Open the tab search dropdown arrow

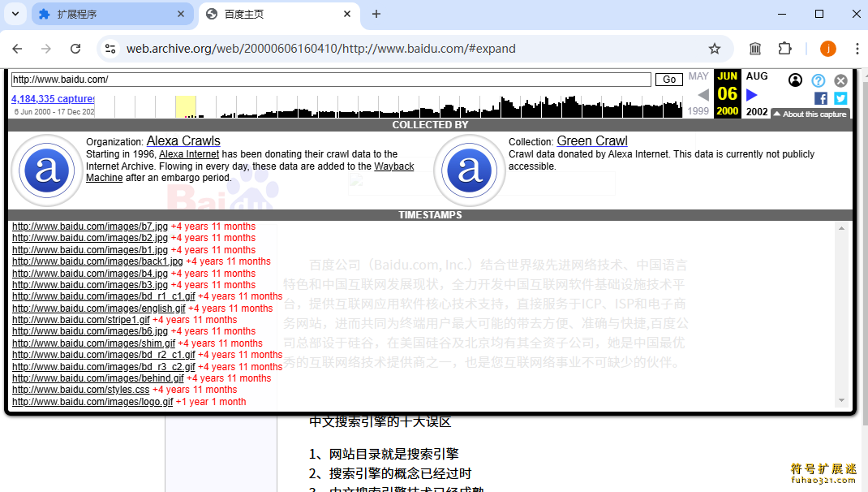pos(15,14)
